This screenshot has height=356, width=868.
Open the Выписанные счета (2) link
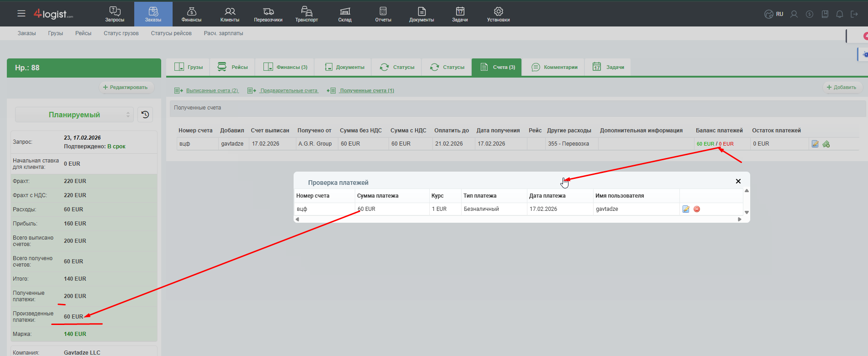(x=212, y=90)
